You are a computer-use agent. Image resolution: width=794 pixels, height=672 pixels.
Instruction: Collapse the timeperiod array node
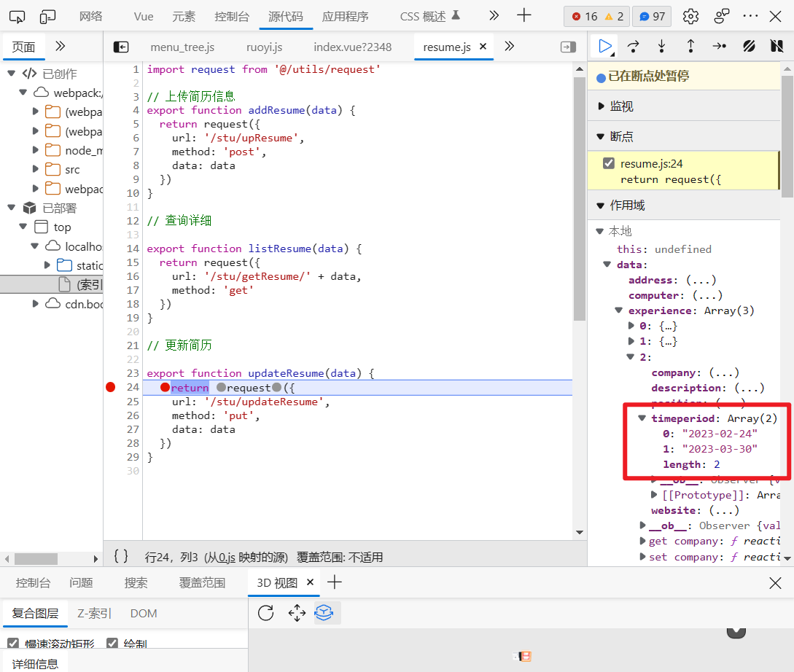642,418
